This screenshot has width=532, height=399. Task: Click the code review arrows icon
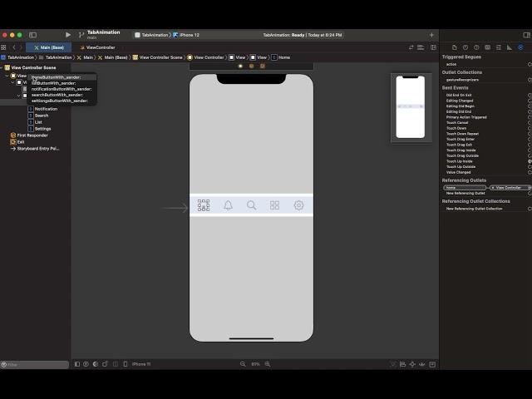tap(411, 47)
